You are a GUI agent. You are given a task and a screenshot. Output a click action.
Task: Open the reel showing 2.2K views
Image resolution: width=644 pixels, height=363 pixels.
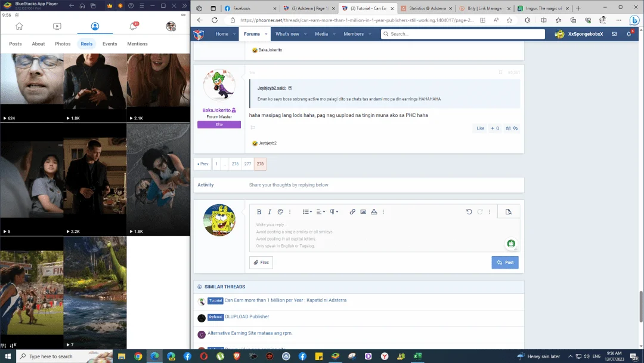95,180
